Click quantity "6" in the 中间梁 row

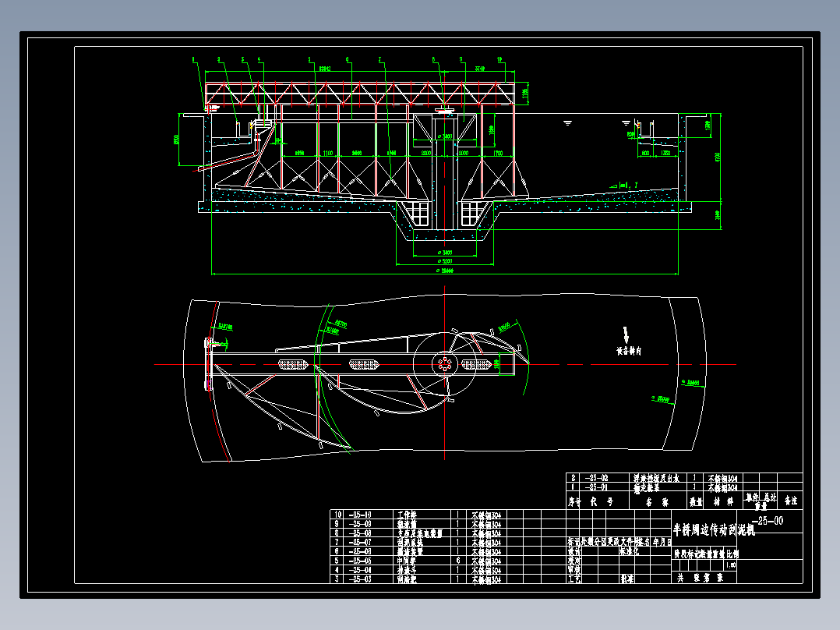(x=458, y=561)
